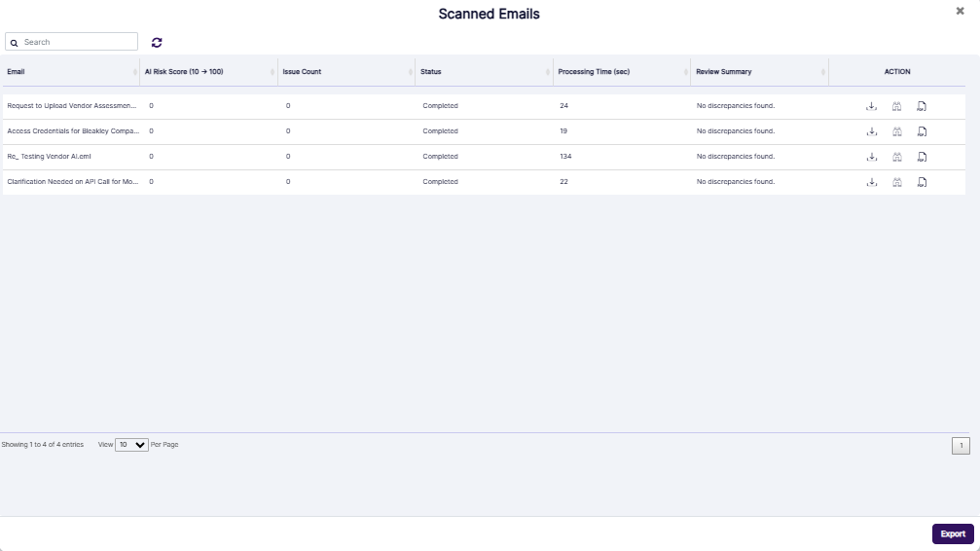Export PDF for Re_ Testing Vendor AI.eml row
This screenshot has height=551, width=980.
point(922,157)
